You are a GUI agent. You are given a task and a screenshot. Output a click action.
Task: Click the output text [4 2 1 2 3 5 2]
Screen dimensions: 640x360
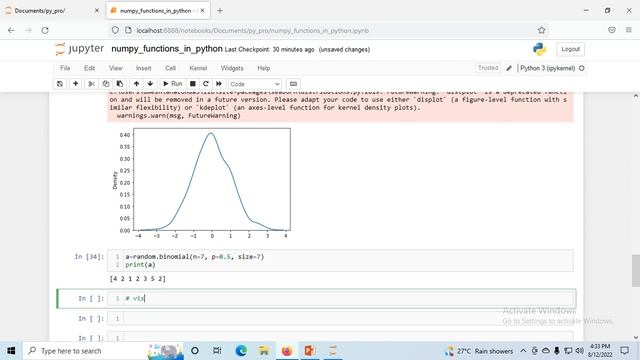coord(138,279)
